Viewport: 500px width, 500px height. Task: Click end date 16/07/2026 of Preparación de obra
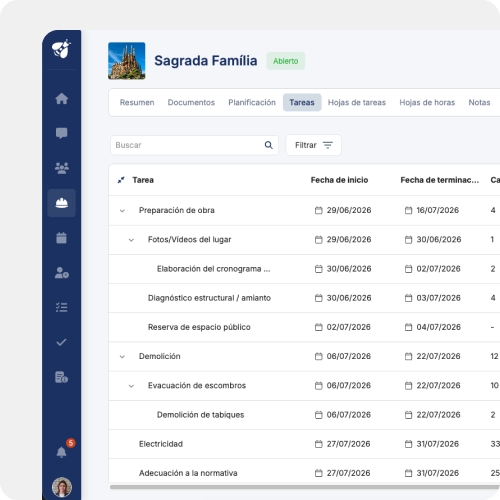tap(438, 210)
